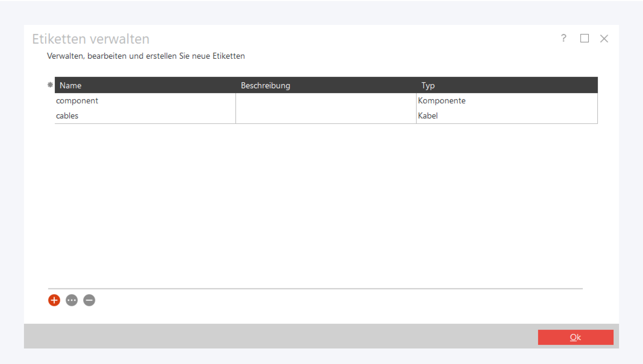Select the cables label row
The image size is (643, 364).
[67, 116]
